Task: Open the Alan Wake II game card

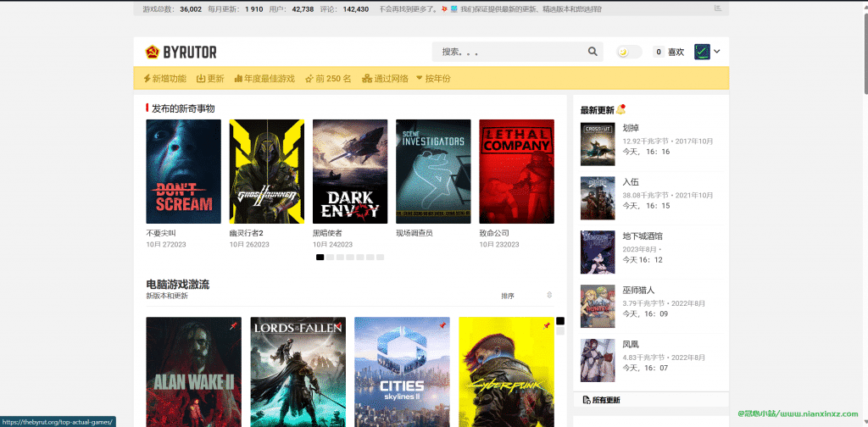Action: coord(194,372)
